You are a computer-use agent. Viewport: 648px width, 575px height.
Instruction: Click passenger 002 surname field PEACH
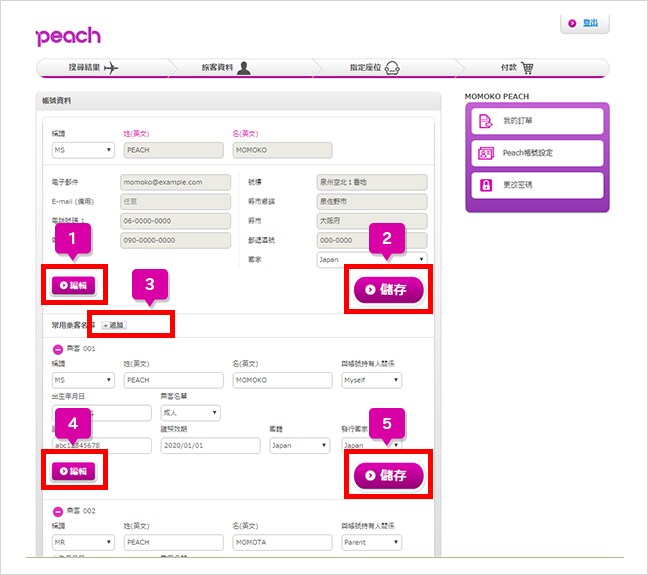point(174,542)
